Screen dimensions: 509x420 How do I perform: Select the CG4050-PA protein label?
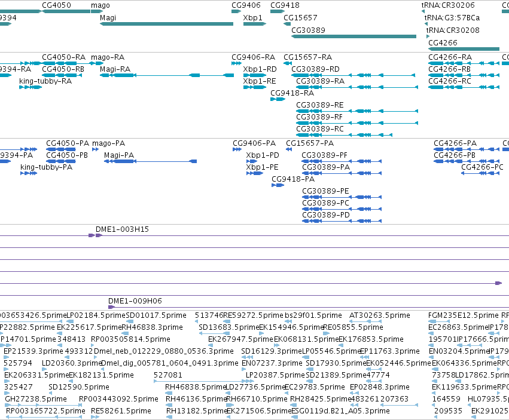[x=68, y=143]
